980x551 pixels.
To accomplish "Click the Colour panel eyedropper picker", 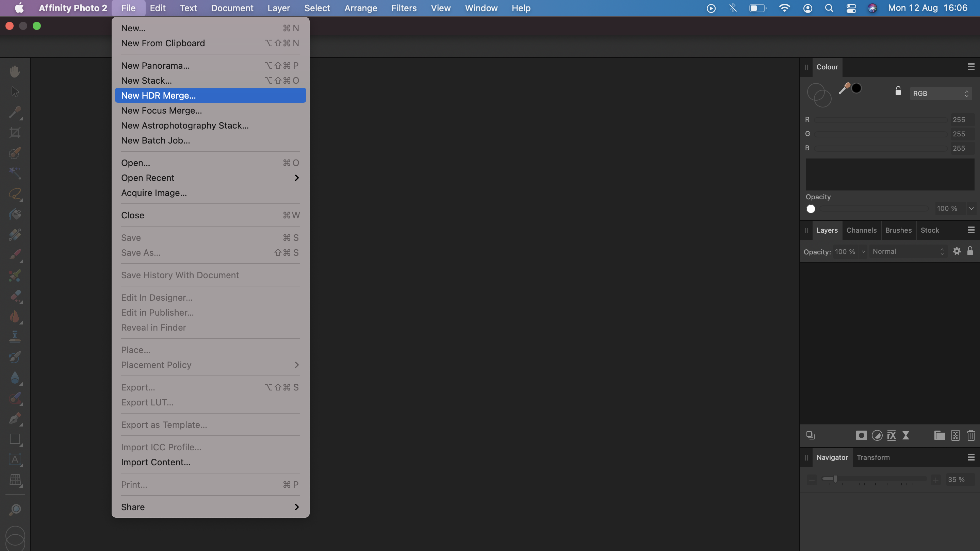I will (x=844, y=88).
